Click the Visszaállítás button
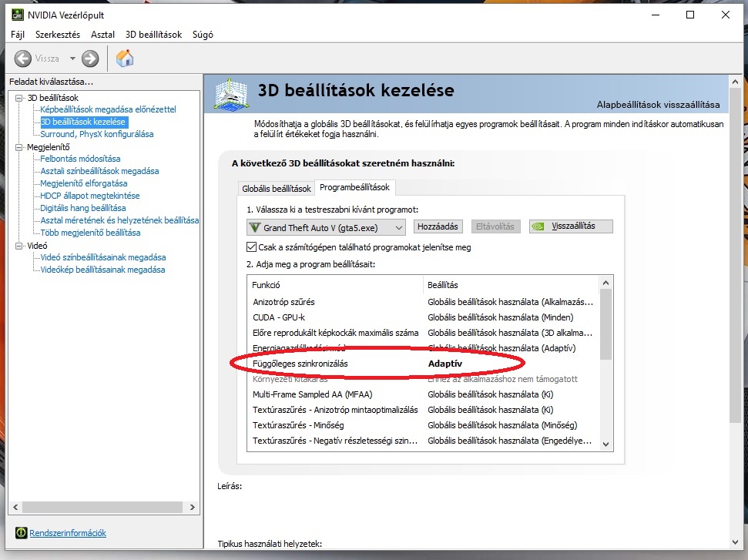748x560 pixels. coord(571,226)
